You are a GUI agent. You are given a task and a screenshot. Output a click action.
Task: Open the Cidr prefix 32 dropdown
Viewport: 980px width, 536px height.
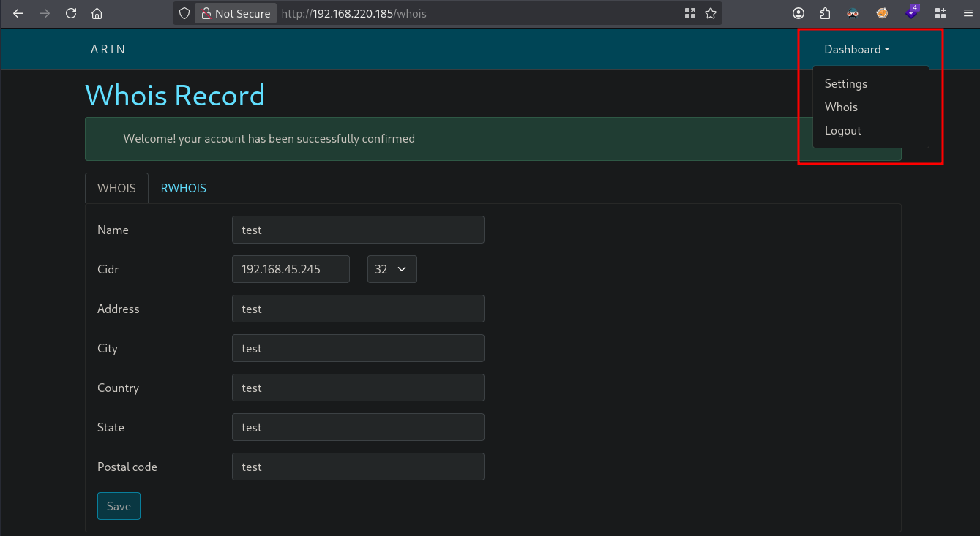tap(392, 269)
